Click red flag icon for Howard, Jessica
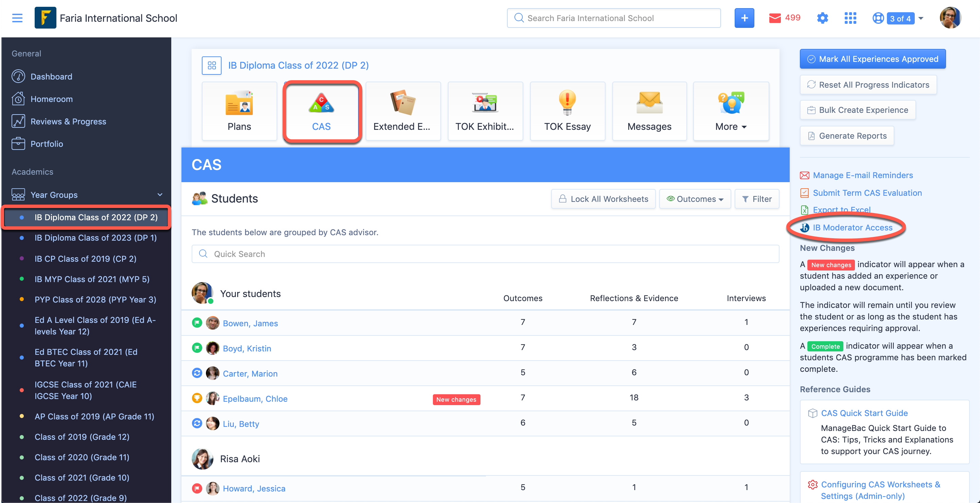Image resolution: width=980 pixels, height=503 pixels. pyautogui.click(x=197, y=488)
